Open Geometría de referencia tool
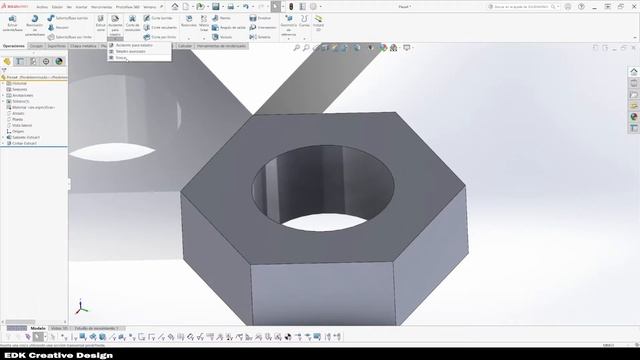The width and height of the screenshot is (640, 360). click(289, 25)
